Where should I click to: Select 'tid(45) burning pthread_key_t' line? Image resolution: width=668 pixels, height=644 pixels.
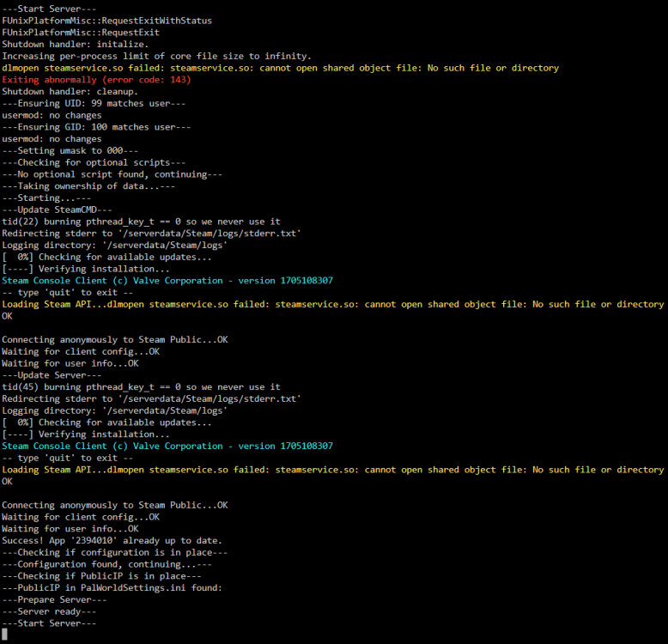(141, 387)
